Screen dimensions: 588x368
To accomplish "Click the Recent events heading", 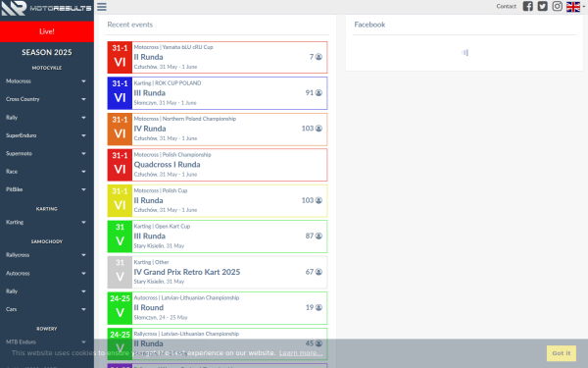I will (130, 25).
